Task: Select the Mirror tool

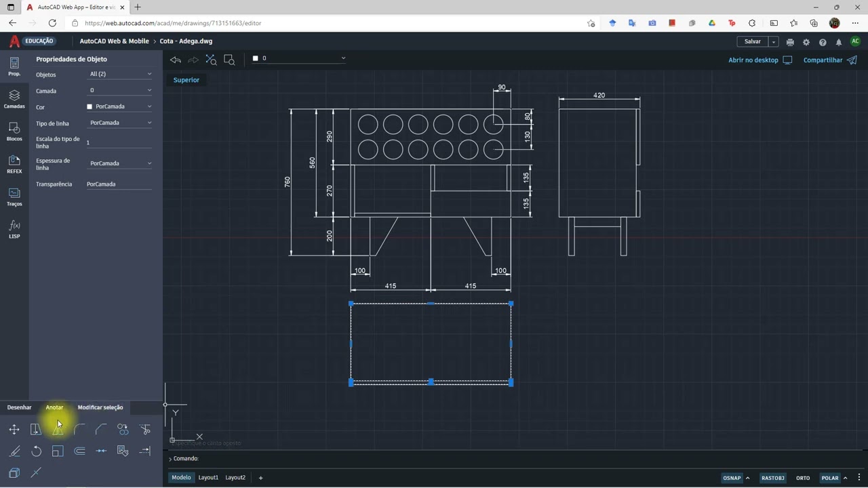Action: pyautogui.click(x=58, y=429)
